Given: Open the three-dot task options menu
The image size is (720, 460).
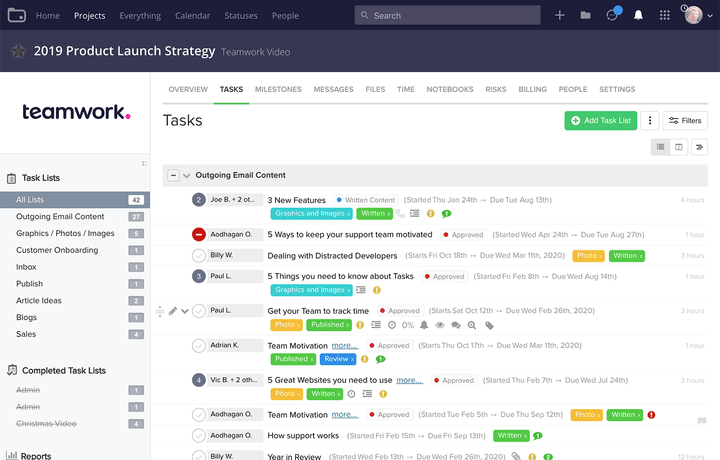Looking at the screenshot, I should (x=650, y=120).
